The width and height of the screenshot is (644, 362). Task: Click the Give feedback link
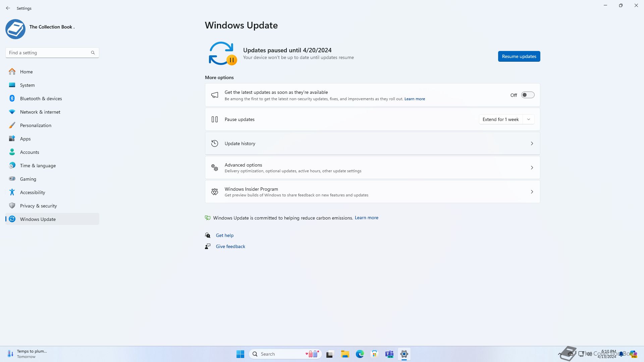coord(230,246)
